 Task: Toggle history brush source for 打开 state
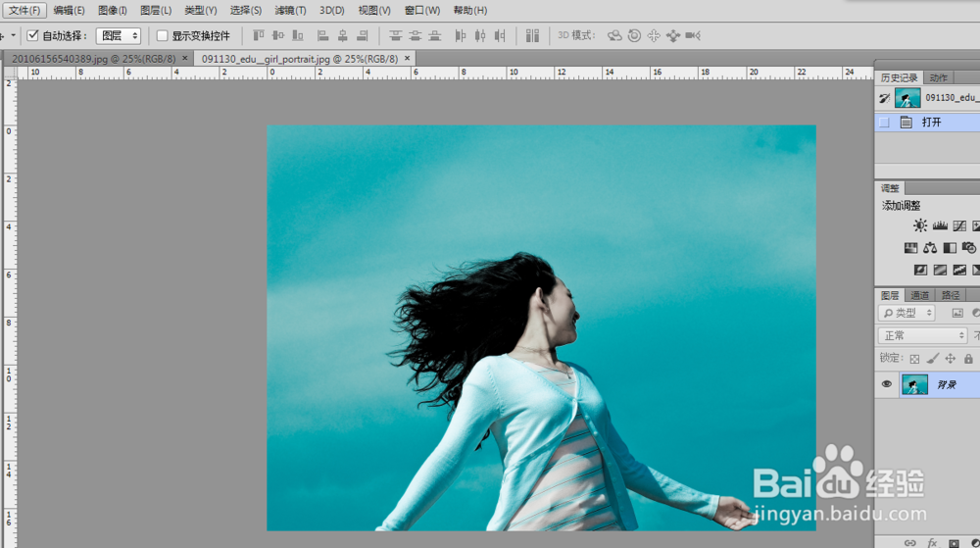(884, 123)
